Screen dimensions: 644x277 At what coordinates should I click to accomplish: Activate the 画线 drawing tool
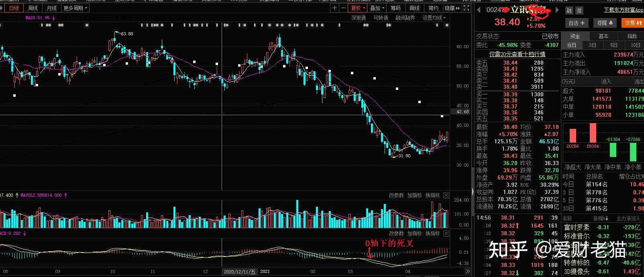414,8
